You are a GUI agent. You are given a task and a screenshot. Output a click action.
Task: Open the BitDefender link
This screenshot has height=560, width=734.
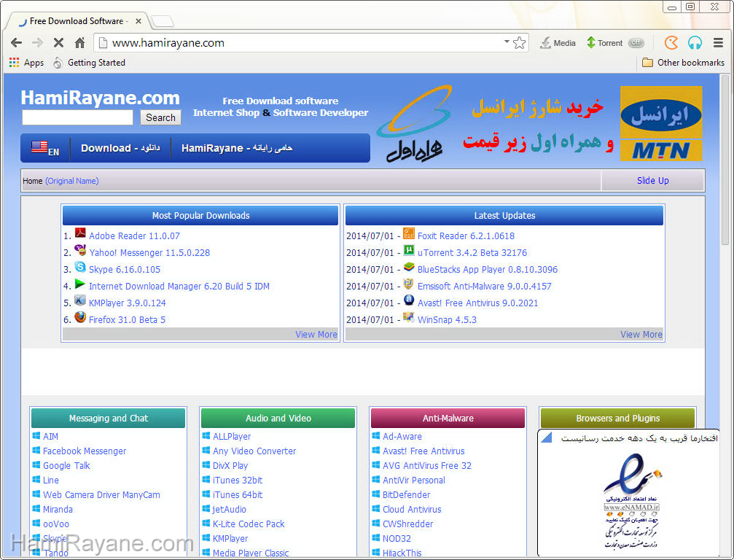(x=406, y=495)
